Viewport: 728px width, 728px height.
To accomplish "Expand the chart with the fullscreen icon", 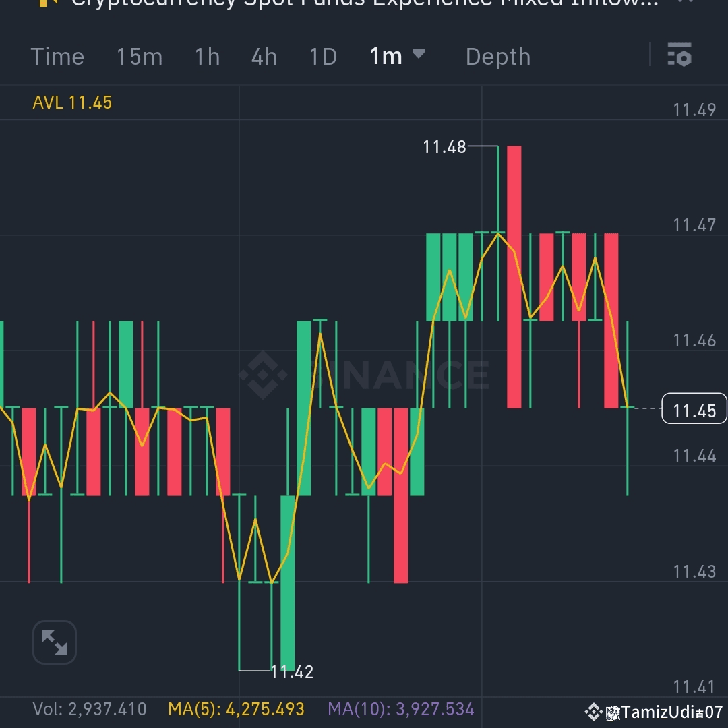I will [54, 642].
